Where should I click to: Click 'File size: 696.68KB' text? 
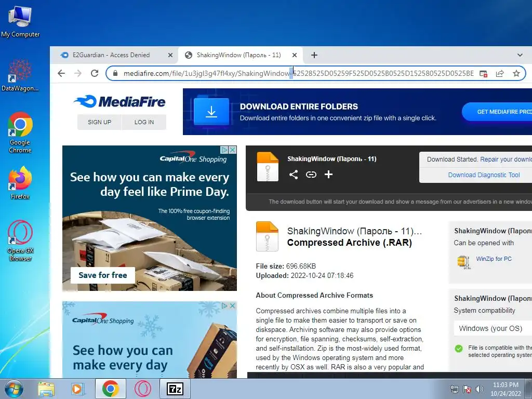[286, 267]
